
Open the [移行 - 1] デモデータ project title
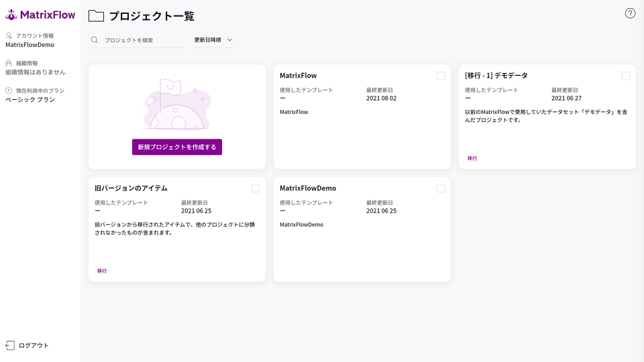click(x=496, y=76)
